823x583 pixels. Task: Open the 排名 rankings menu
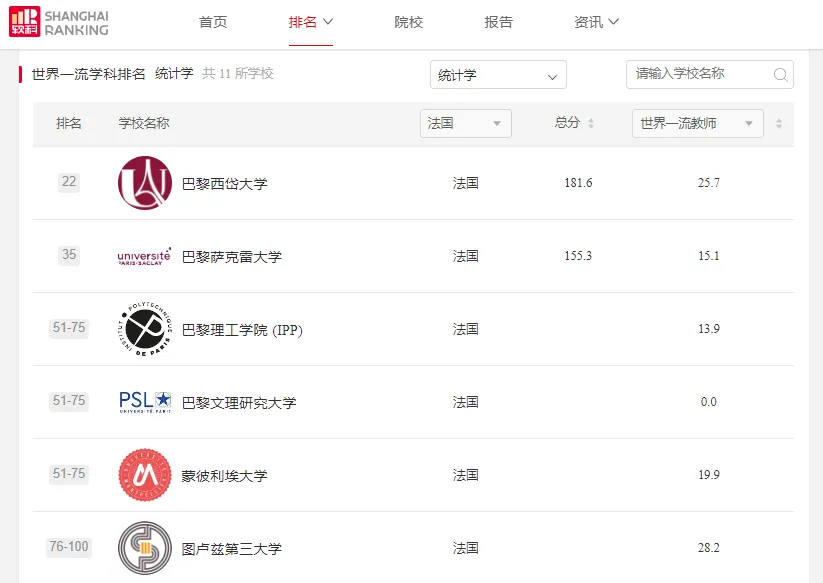click(x=311, y=22)
